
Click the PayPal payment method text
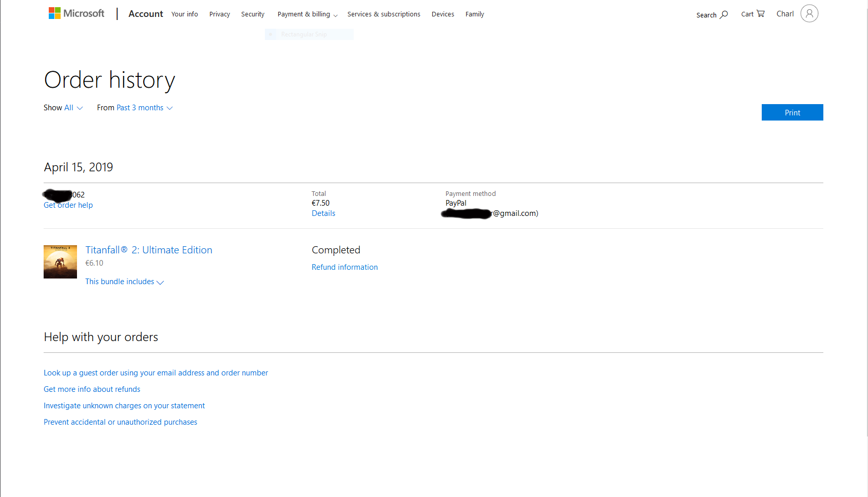tap(456, 203)
